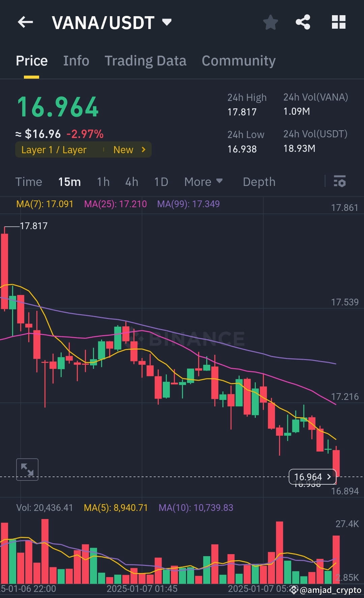
Task: Expand the More timeframes dropdown
Action: 203,182
